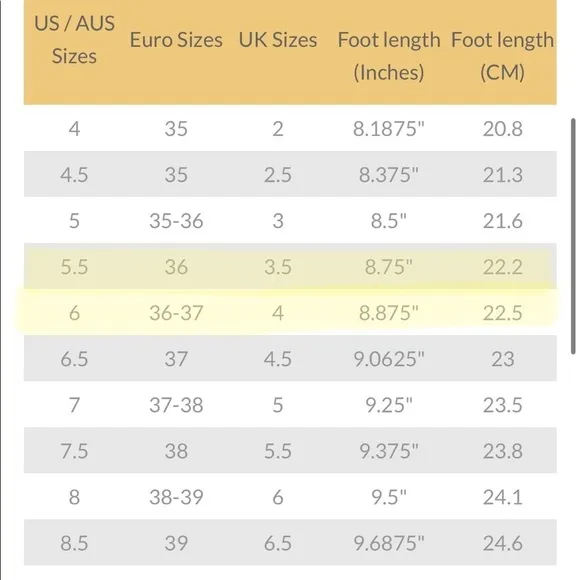Click the UK Sizes column header
Image resolution: width=580 pixels, height=580 pixels.
tap(278, 40)
